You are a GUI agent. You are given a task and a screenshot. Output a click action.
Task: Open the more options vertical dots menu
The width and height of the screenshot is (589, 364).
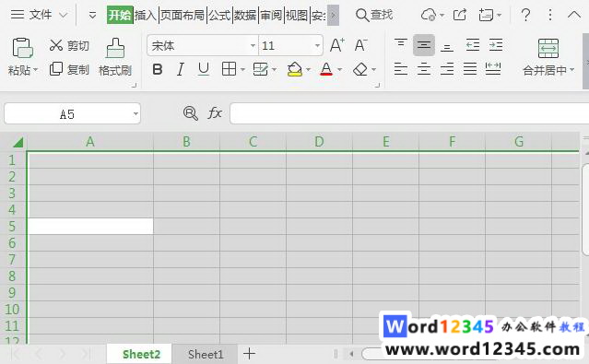[x=550, y=15]
